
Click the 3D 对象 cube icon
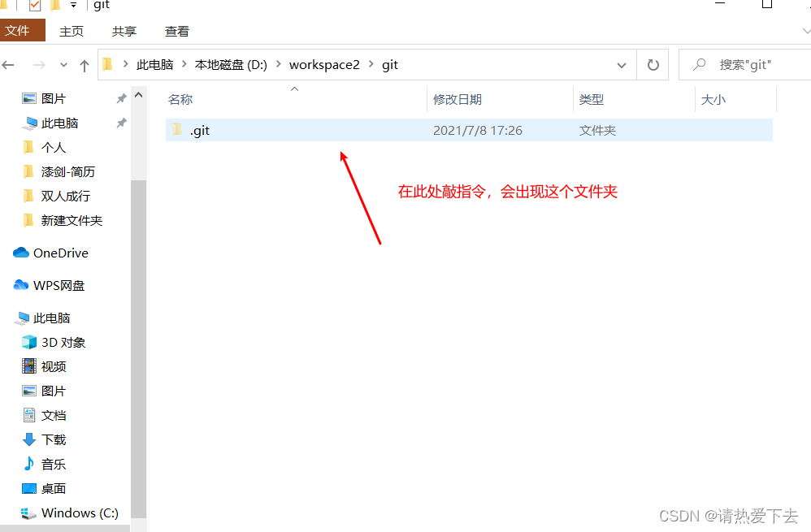29,342
